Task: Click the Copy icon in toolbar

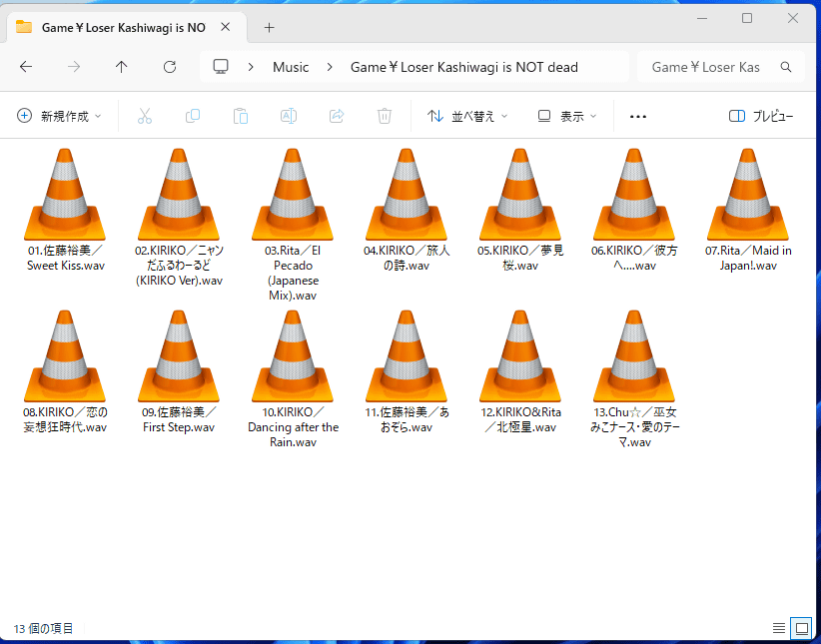Action: click(193, 116)
